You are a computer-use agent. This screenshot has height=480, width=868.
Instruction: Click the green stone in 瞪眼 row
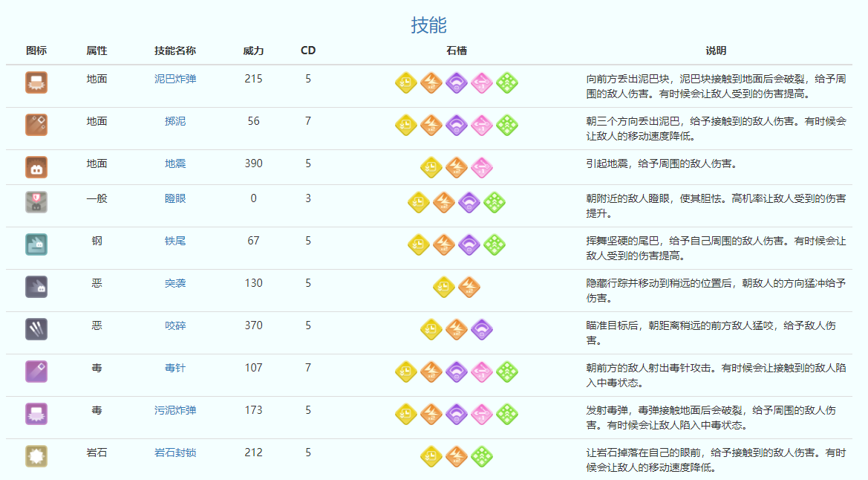click(495, 202)
